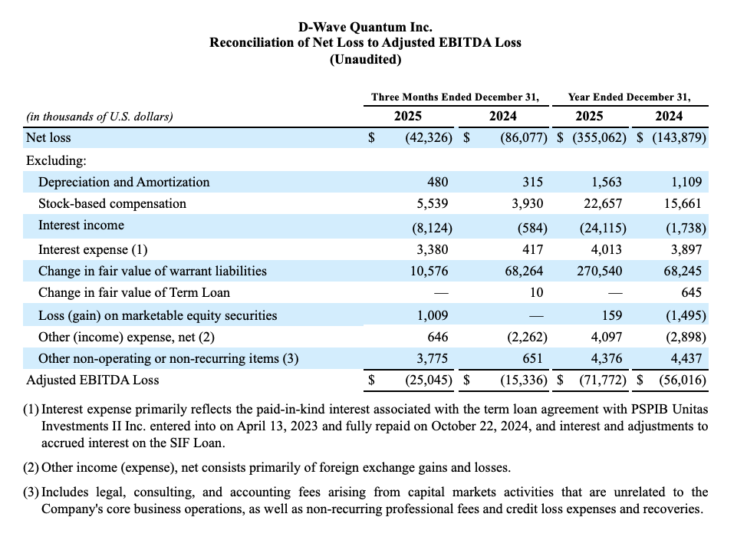747x560 pixels.
Task: Select the Adjusted EBITDA Loss row label
Action: click(92, 380)
